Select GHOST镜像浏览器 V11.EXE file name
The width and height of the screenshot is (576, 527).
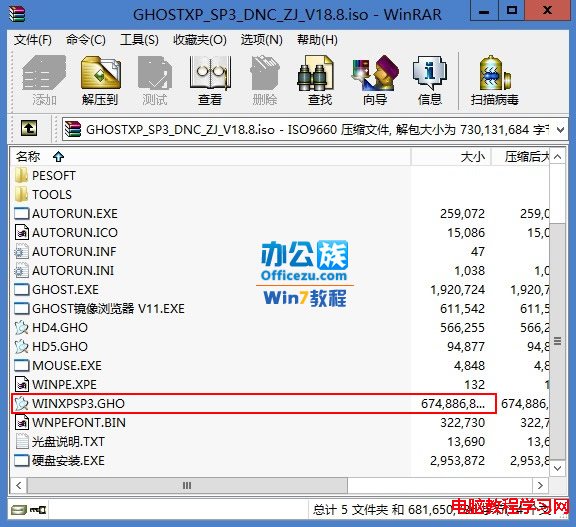pos(108,309)
